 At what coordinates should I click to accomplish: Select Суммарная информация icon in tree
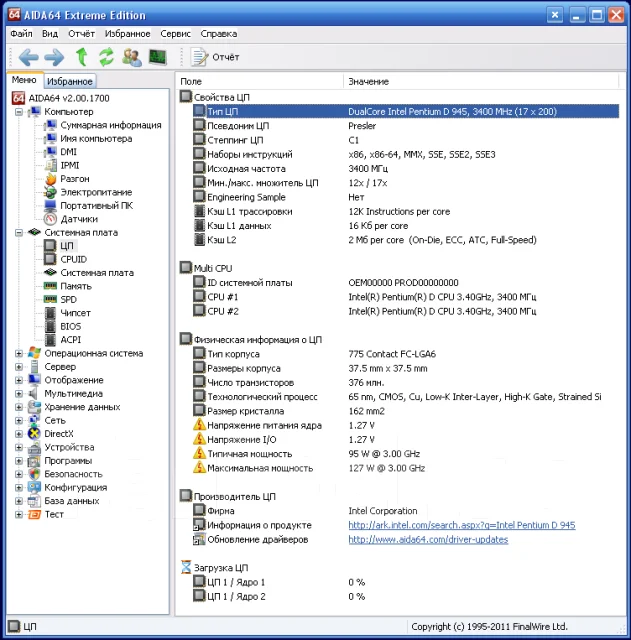(x=51, y=125)
